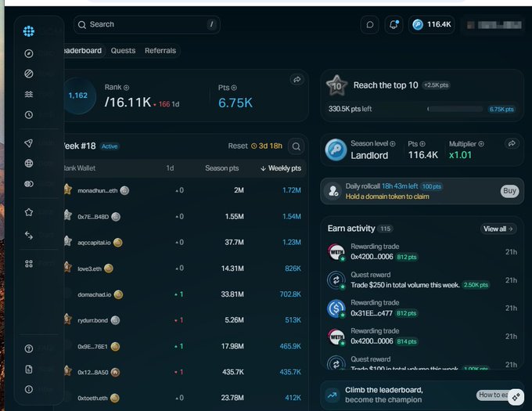The height and width of the screenshot is (411, 532).
Task: Click the 116.4K points balance button
Action: [432, 24]
